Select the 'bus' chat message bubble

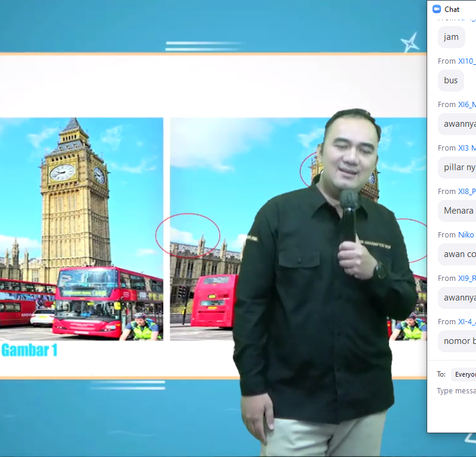451,80
